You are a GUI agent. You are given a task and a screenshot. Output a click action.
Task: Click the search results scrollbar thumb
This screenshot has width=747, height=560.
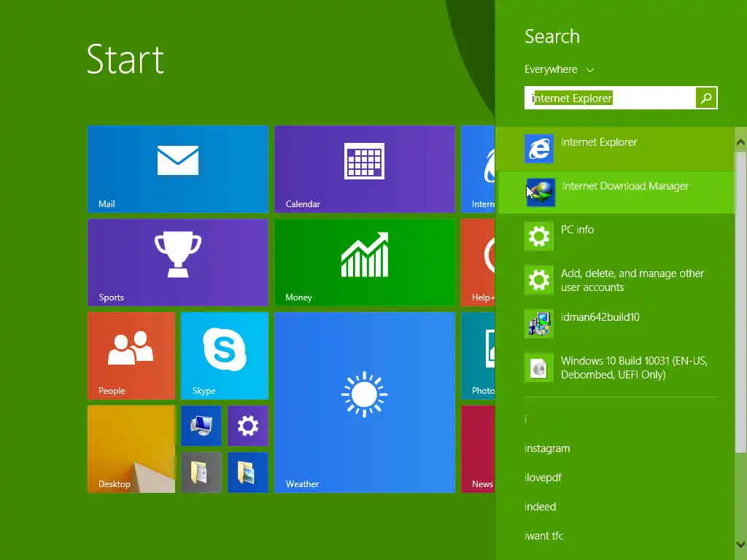(740, 302)
